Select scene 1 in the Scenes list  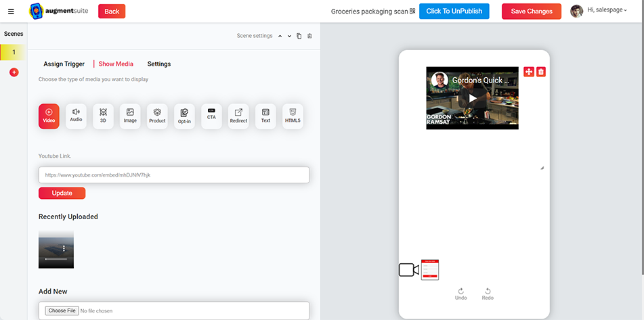[13, 52]
